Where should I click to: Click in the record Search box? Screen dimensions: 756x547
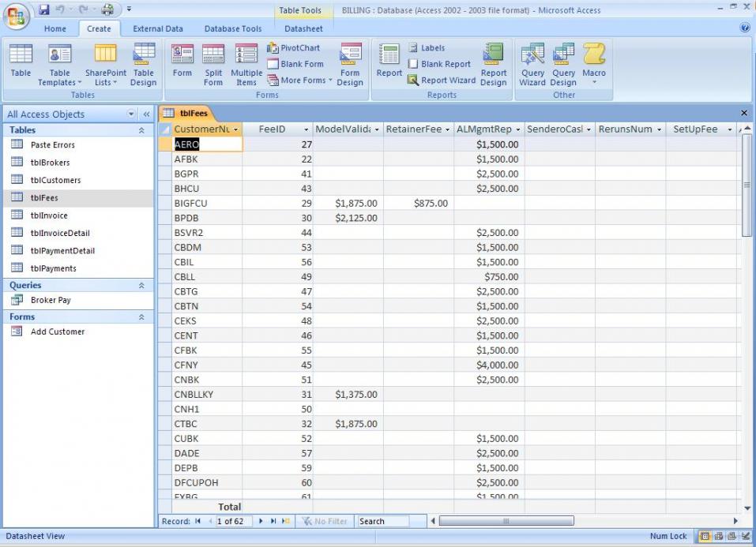[x=383, y=521]
